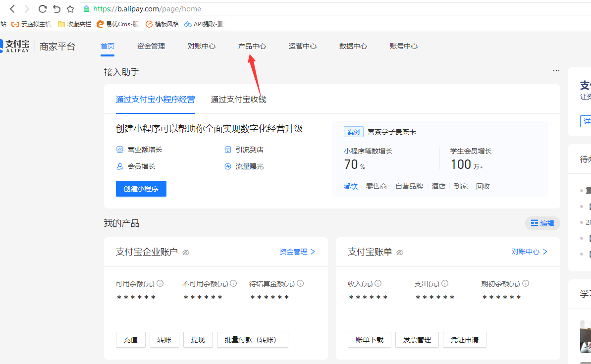Expand 资金管理 link with chevron

[x=297, y=252]
